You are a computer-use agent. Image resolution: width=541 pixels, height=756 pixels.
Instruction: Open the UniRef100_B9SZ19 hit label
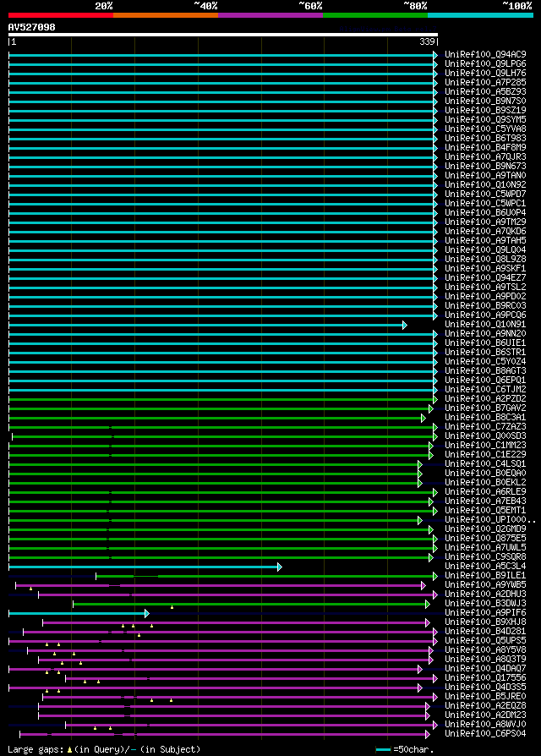485,111
